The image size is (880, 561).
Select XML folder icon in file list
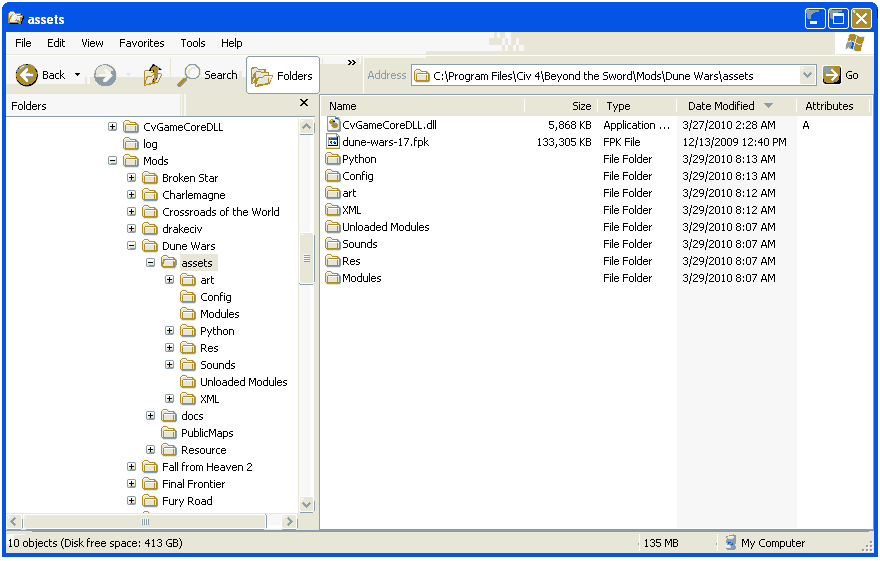pos(333,210)
